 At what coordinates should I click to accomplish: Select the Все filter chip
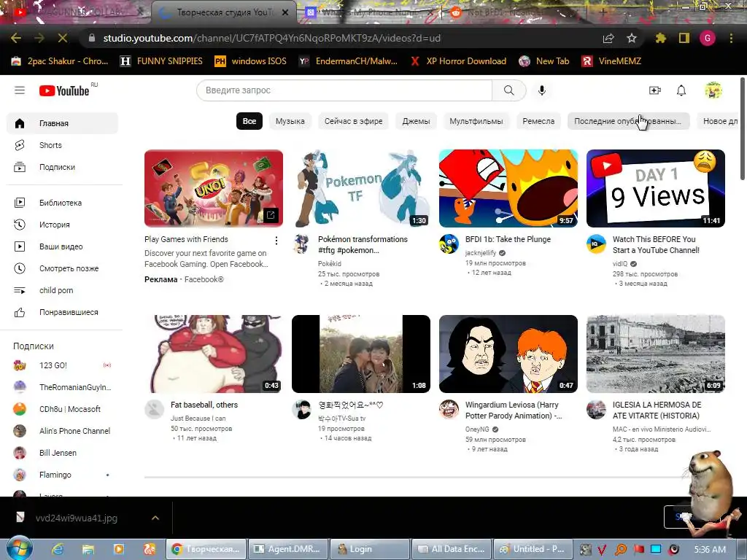tap(249, 121)
